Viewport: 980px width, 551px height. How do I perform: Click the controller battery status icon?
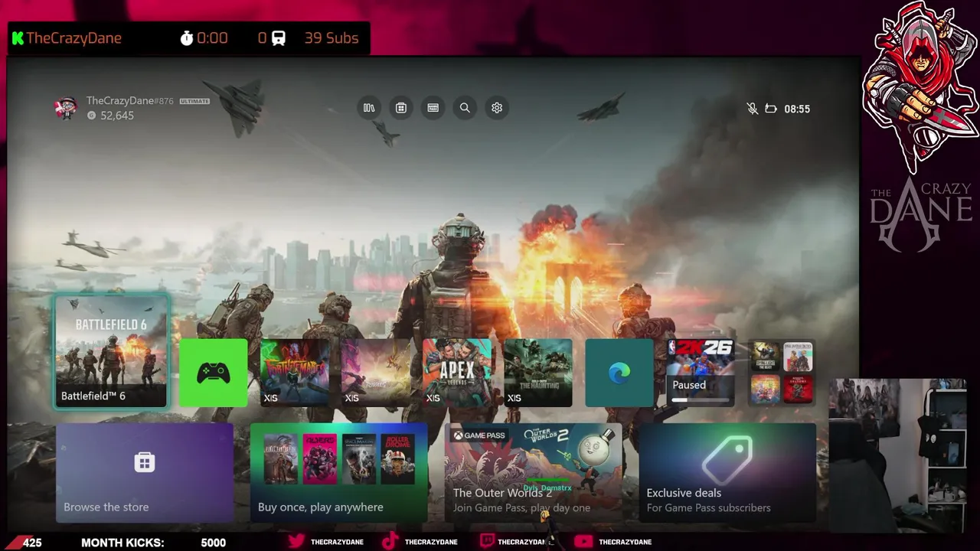pyautogui.click(x=771, y=109)
